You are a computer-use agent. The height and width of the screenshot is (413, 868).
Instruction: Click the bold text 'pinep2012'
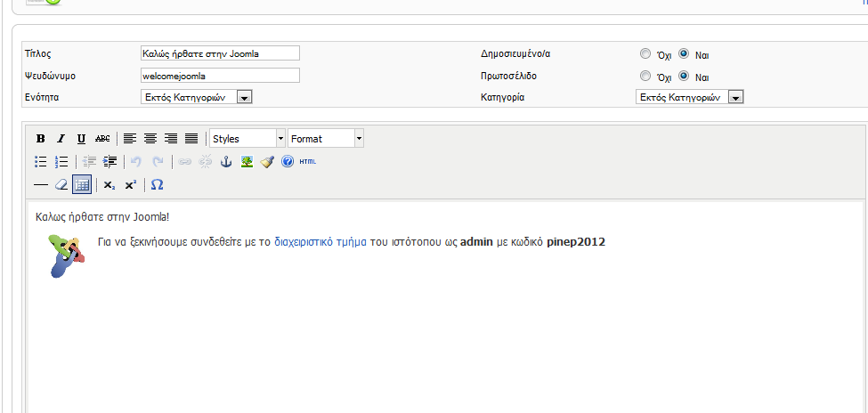(x=576, y=242)
